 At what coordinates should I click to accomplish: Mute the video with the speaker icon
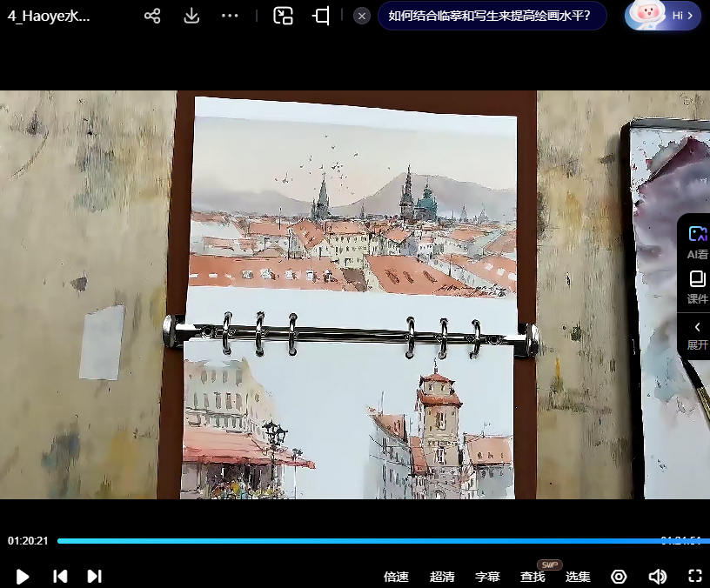(657, 576)
